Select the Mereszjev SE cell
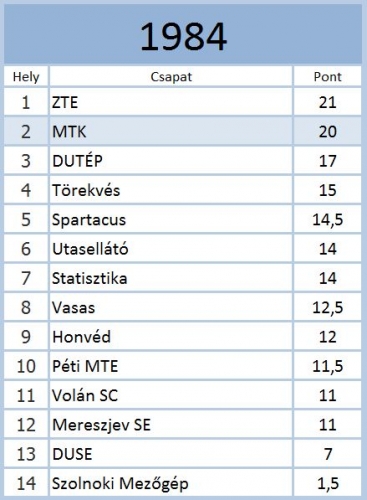Screen dimensions: 367x500 pos(171,425)
